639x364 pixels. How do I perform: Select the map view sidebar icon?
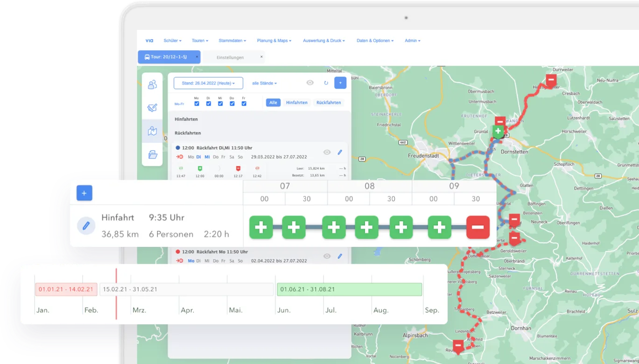click(152, 131)
